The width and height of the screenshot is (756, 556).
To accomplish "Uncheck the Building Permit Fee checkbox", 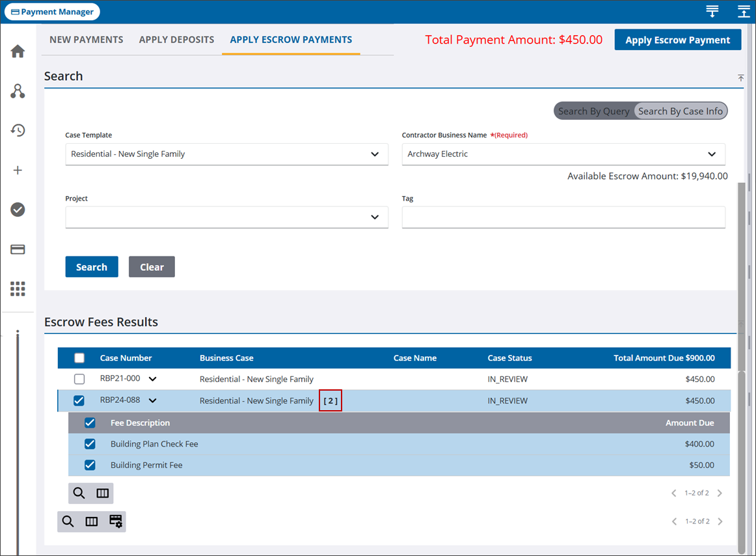I will pos(90,465).
